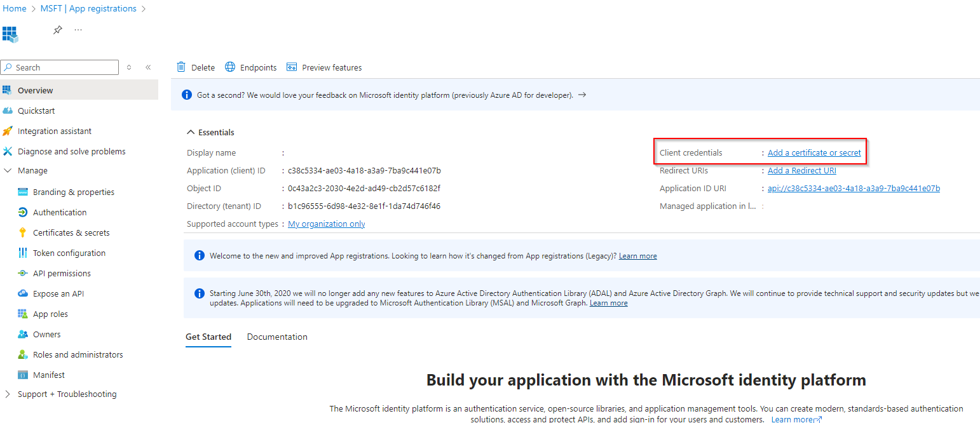Open the ellipsis more options menu
980x423 pixels.
pos(78,30)
